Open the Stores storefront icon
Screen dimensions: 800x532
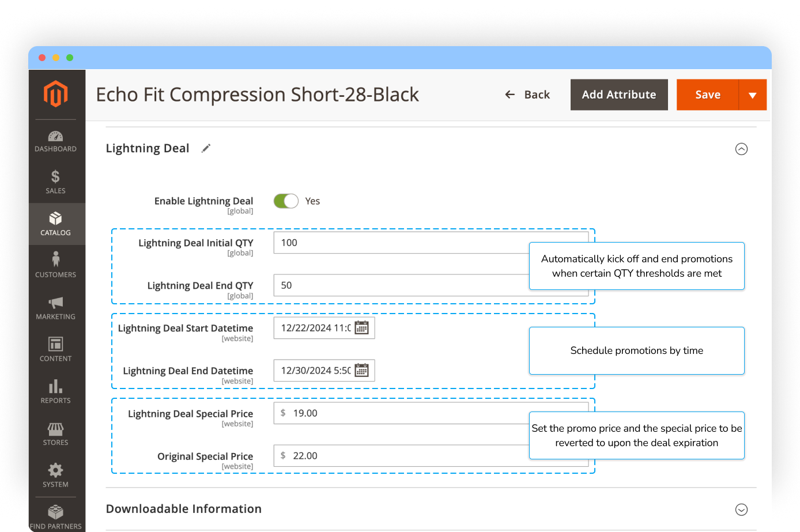tap(56, 428)
